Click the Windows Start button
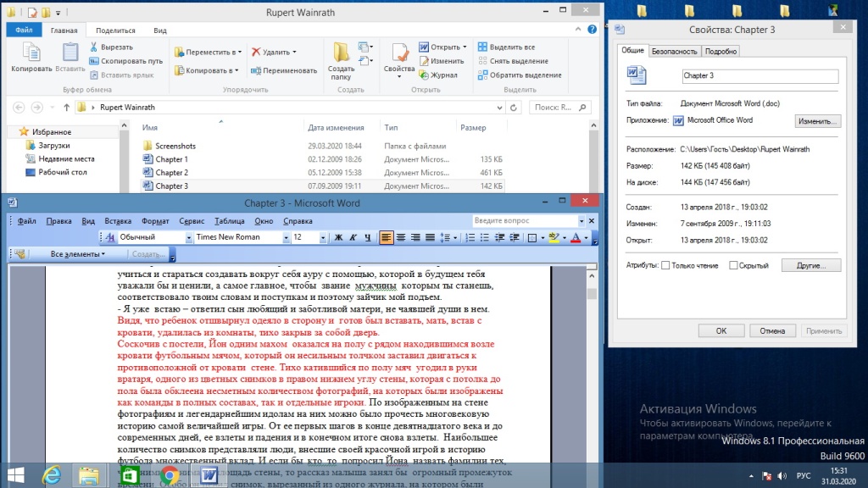Viewport: 868px width, 488px height. click(x=16, y=475)
